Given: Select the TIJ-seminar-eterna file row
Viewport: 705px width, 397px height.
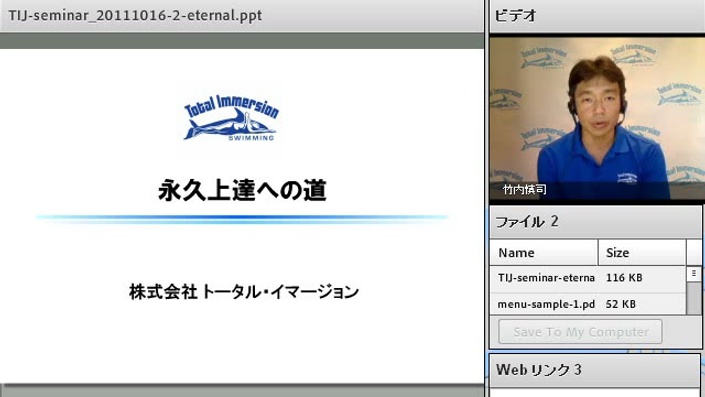Looking at the screenshot, I should pyautogui.click(x=588, y=278).
